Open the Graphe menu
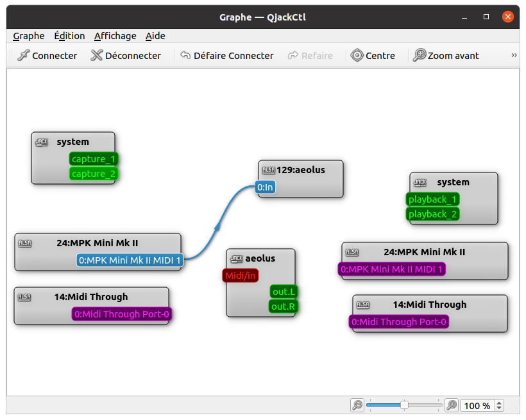Image resolution: width=526 pixels, height=420 pixels. click(29, 36)
